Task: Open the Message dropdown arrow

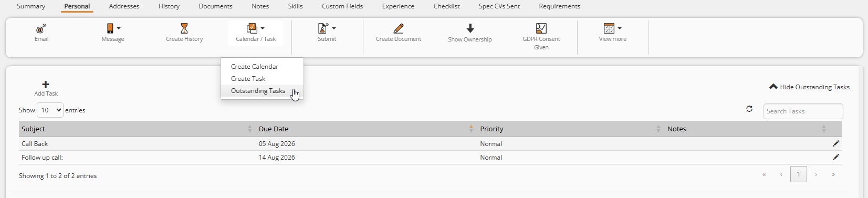Action: coord(119,28)
